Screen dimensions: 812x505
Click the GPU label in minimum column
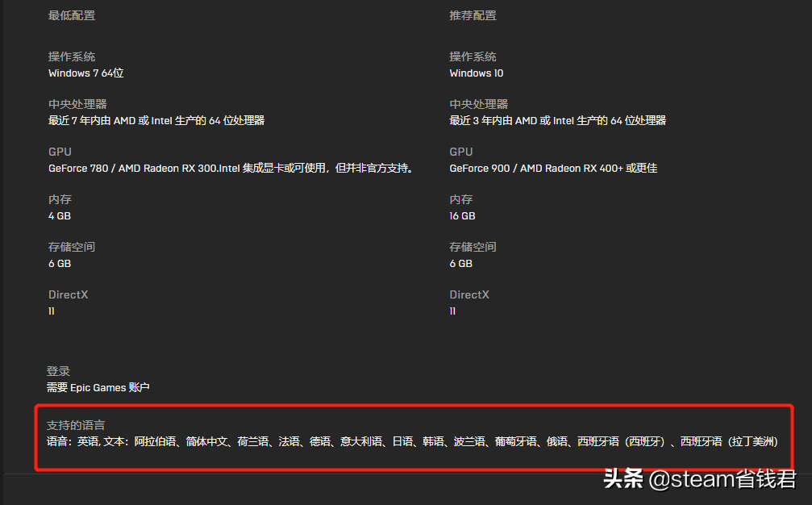tap(60, 152)
